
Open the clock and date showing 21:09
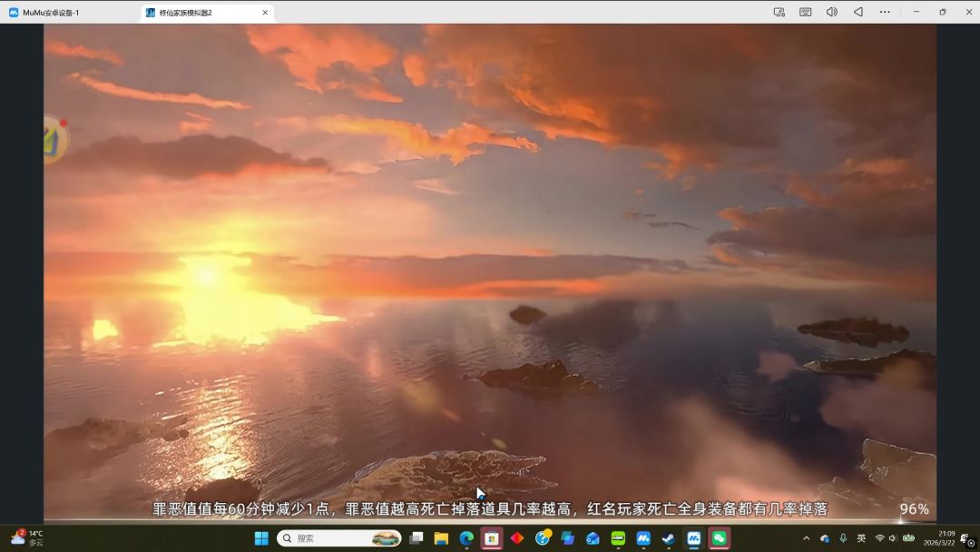[946, 538]
